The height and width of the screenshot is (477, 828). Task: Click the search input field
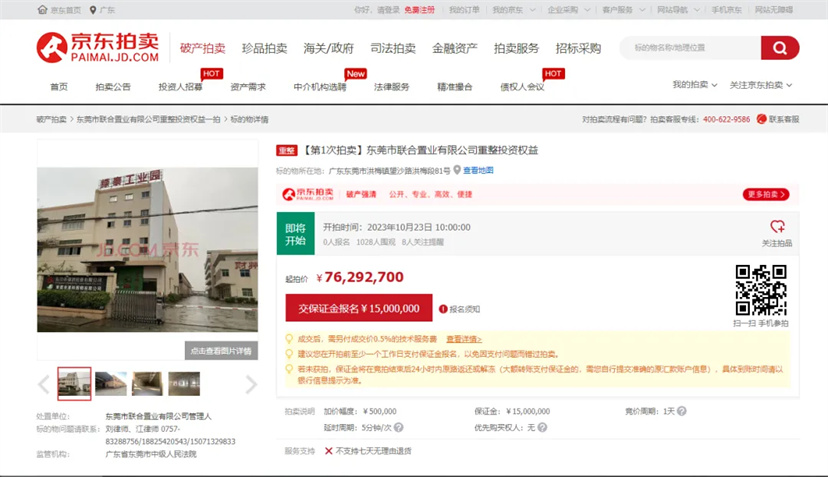click(x=692, y=48)
